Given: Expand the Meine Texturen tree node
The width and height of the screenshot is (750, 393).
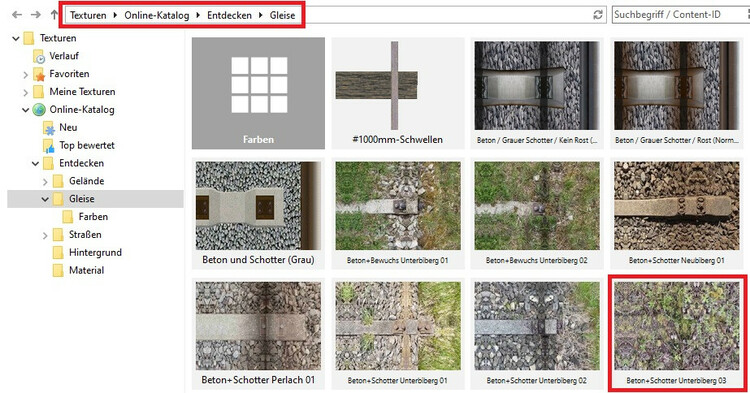Looking at the screenshot, I should coord(25,92).
